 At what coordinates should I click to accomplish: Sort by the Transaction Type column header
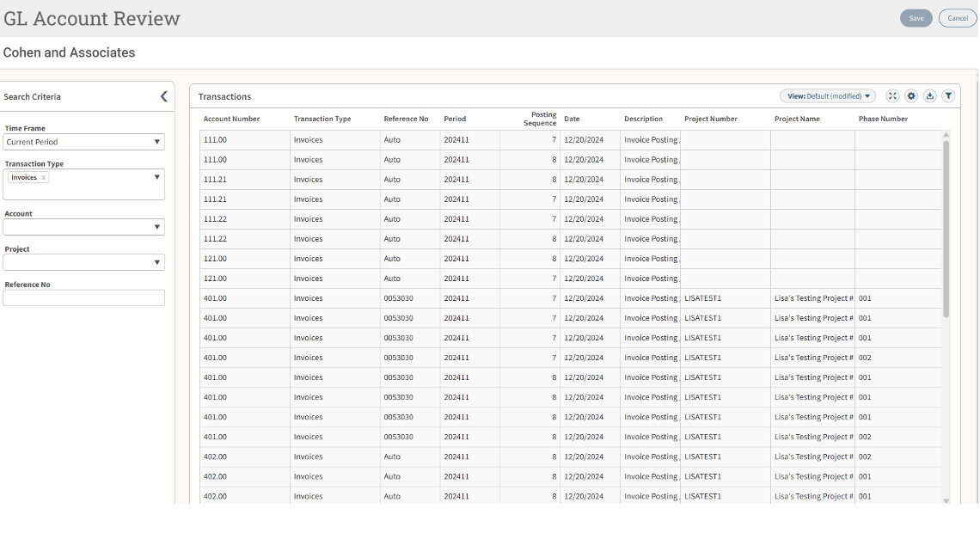pos(322,119)
